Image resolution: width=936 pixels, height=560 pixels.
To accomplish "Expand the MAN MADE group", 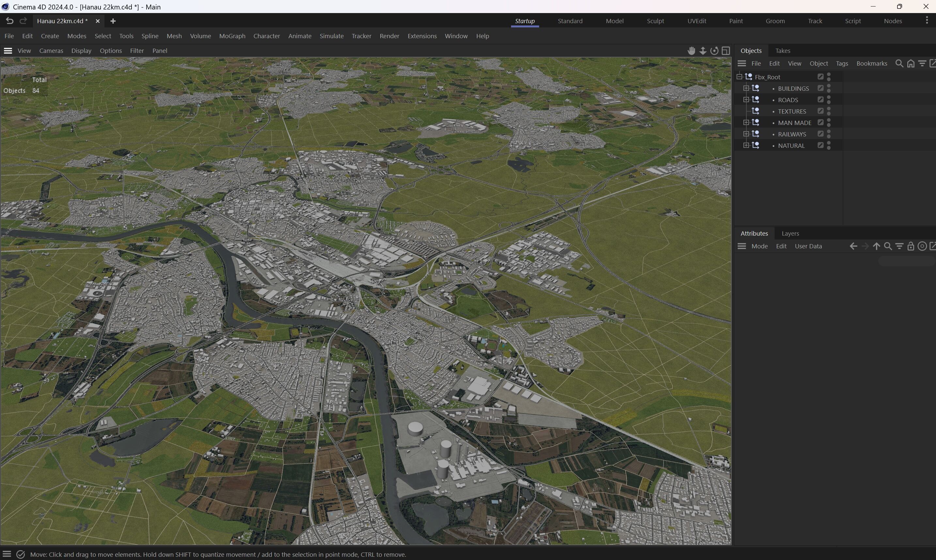I will pos(746,122).
